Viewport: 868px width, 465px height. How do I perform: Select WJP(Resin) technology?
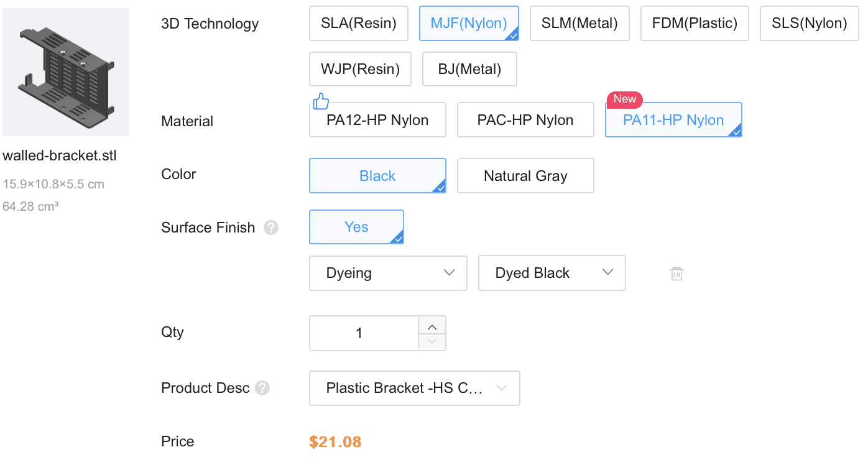click(360, 69)
